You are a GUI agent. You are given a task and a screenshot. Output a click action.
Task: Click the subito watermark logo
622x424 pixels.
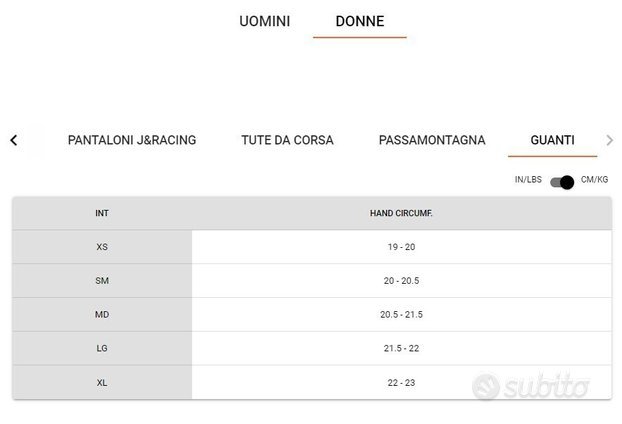tap(530, 386)
